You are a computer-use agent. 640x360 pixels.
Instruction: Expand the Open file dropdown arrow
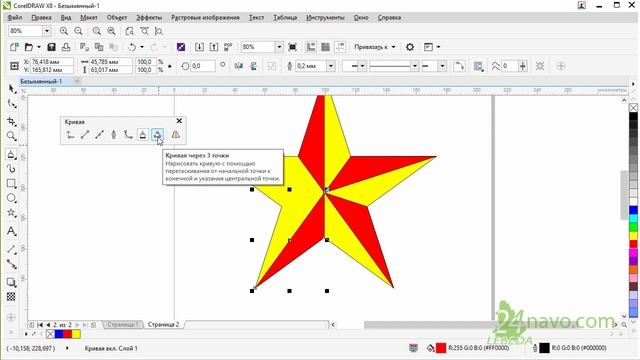point(39,47)
